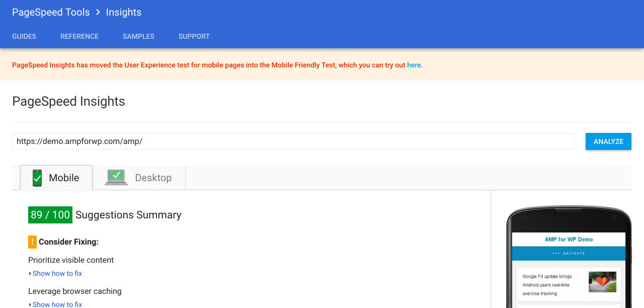
Task: Follow the 'here' Mobile Friendly Test link
Action: coord(414,65)
